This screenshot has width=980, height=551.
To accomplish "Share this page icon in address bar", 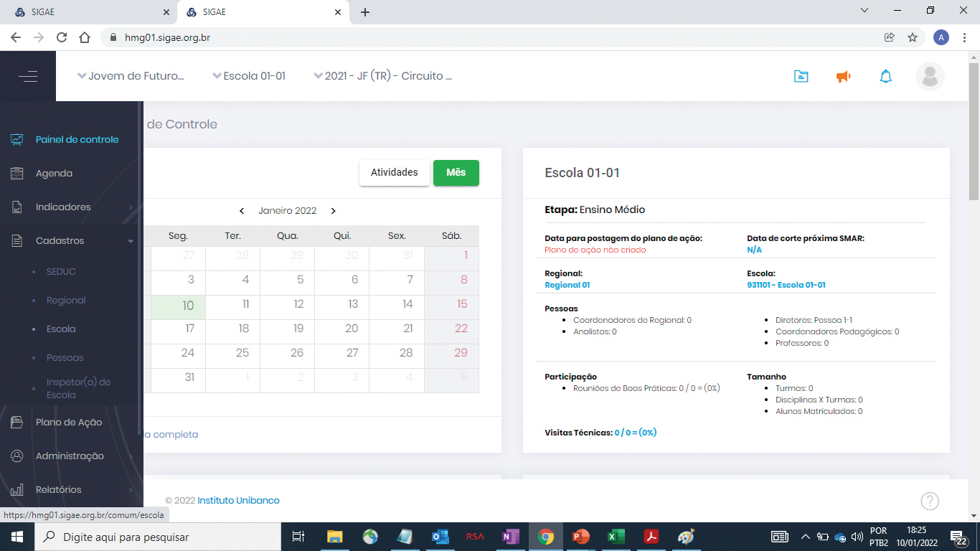I will pos(890,37).
